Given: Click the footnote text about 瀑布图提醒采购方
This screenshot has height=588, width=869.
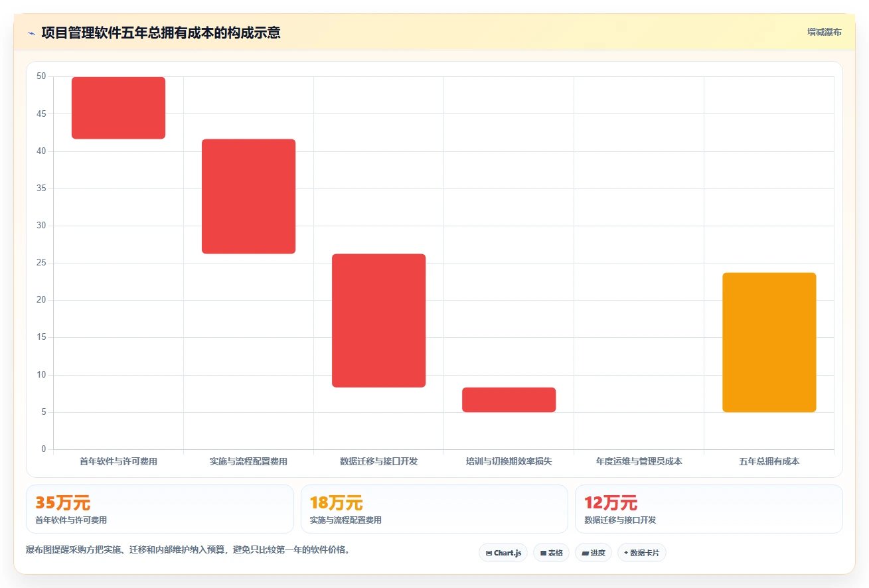Looking at the screenshot, I should pos(188,550).
